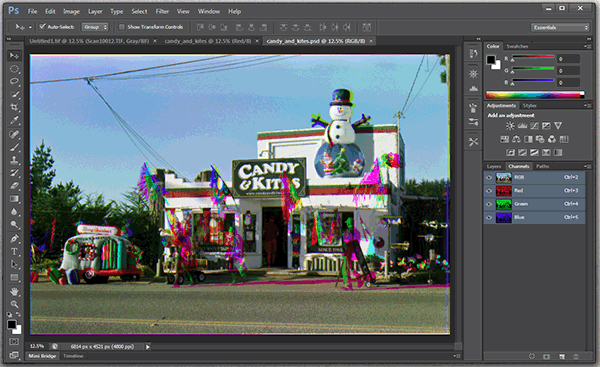Open the History panel icon
The height and width of the screenshot is (367, 600).
[473, 54]
